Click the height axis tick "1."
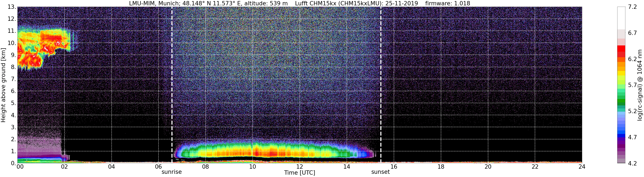644x177 pixels. pyautogui.click(x=13, y=151)
